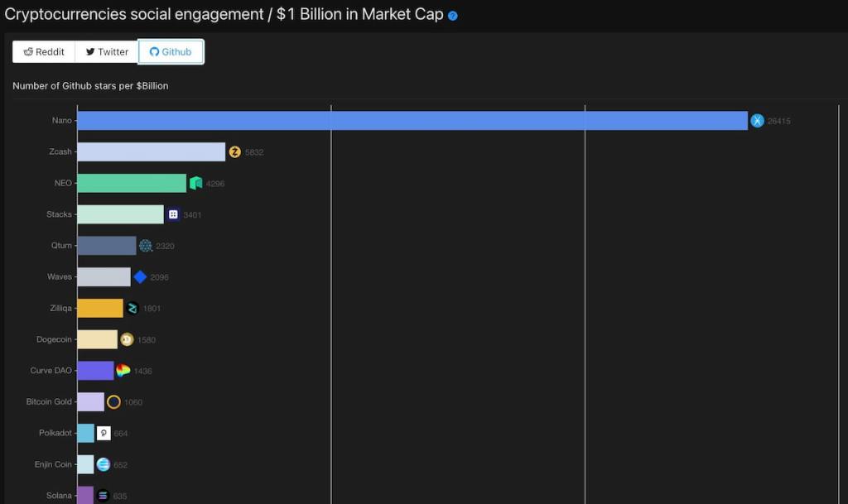
Task: Click the Bitcoin Gold axis label
Action: point(49,402)
